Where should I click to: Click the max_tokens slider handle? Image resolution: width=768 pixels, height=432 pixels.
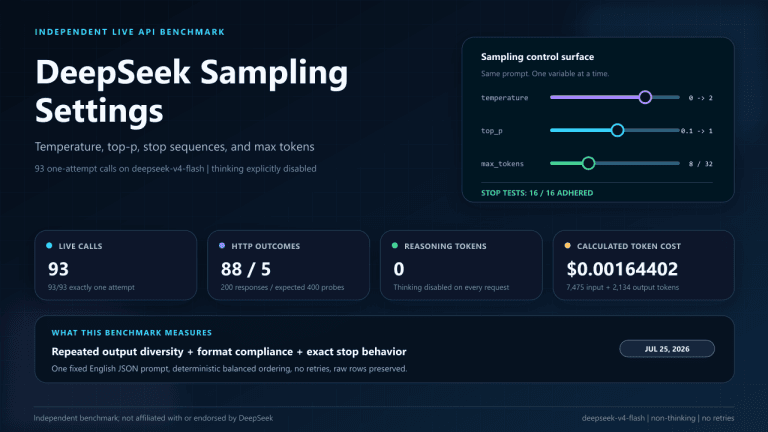click(588, 163)
